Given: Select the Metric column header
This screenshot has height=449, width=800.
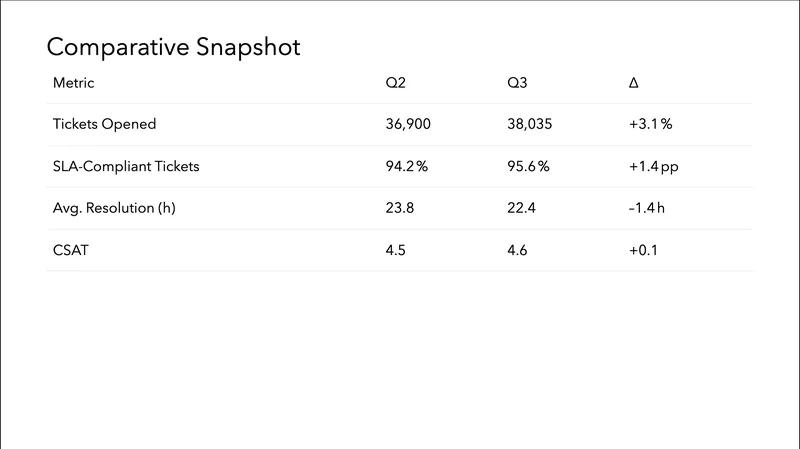Looking at the screenshot, I should point(73,83).
